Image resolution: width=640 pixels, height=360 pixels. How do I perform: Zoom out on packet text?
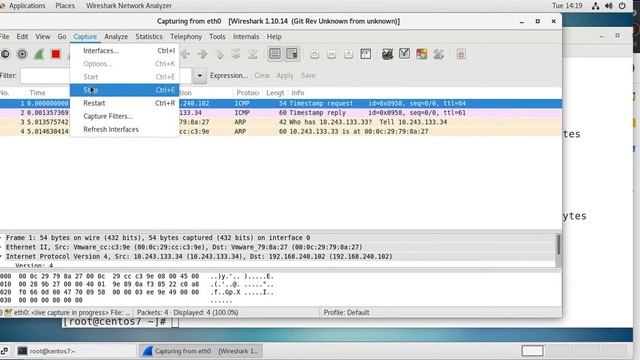331,54
